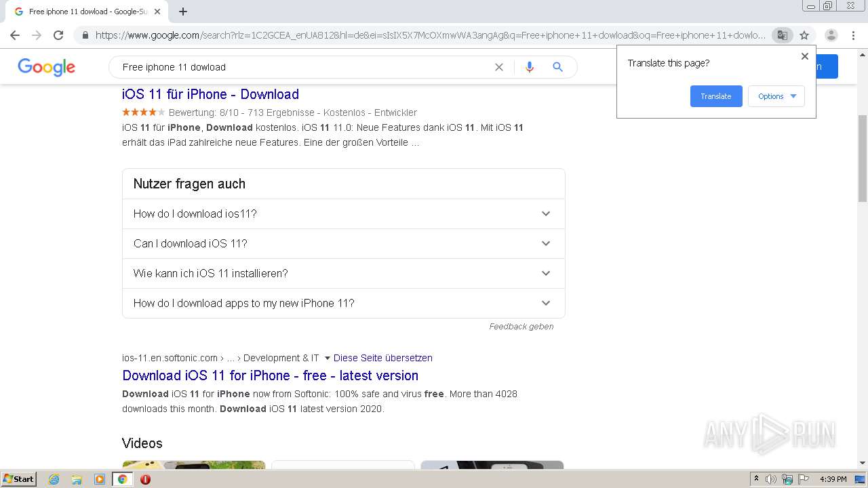Open the network tray icon
Screen dimensions: 868x488
click(787, 479)
